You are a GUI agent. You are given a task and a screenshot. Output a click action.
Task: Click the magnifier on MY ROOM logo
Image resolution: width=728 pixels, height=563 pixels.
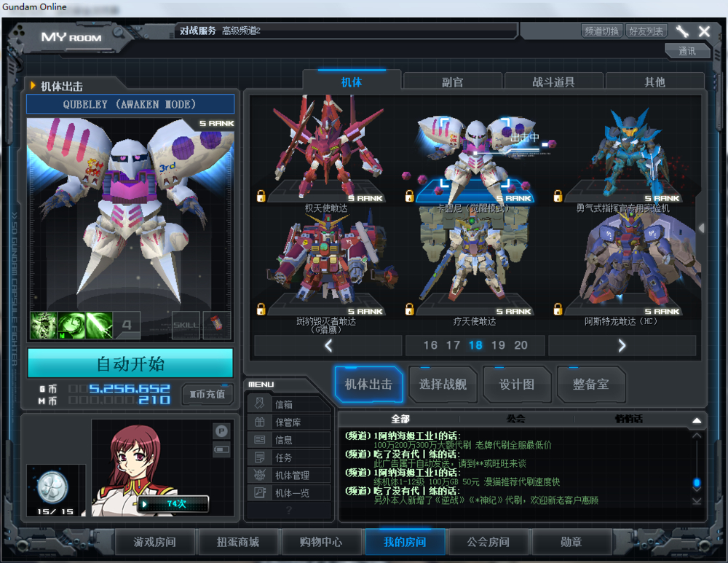(x=119, y=33)
